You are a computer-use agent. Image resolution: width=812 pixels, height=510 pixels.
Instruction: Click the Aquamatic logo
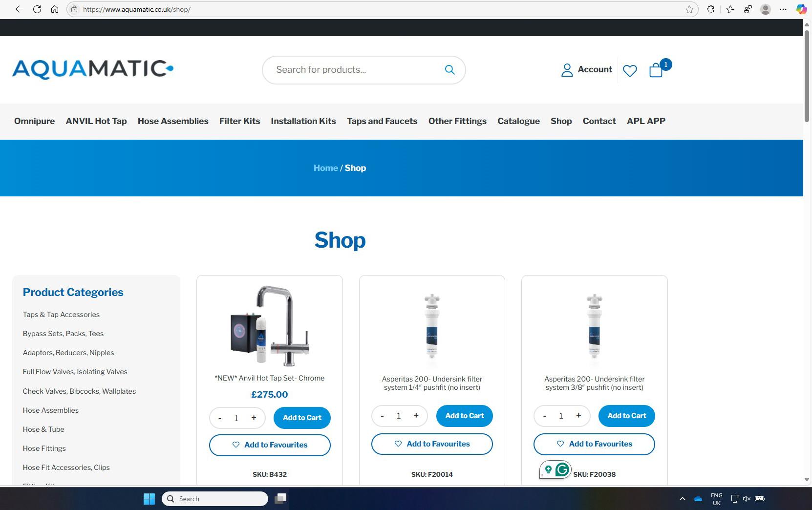coord(93,69)
